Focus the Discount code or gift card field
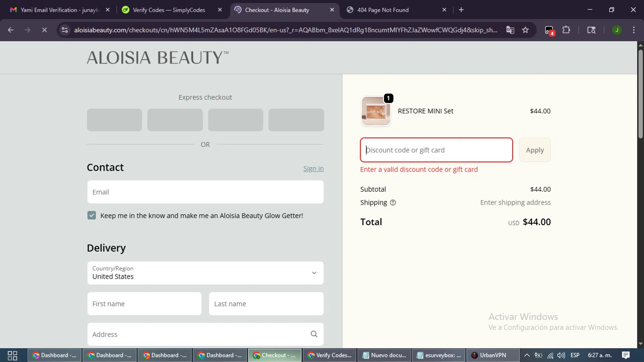This screenshot has width=644, height=362. pyautogui.click(x=436, y=150)
